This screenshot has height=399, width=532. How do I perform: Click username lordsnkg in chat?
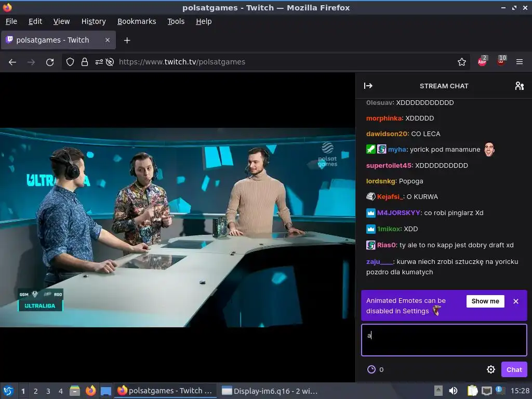click(x=381, y=181)
